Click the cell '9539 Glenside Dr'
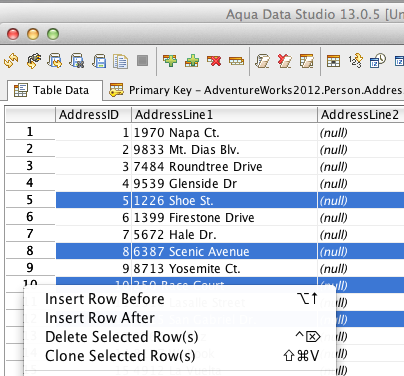This screenshot has width=404, height=376. (x=224, y=184)
